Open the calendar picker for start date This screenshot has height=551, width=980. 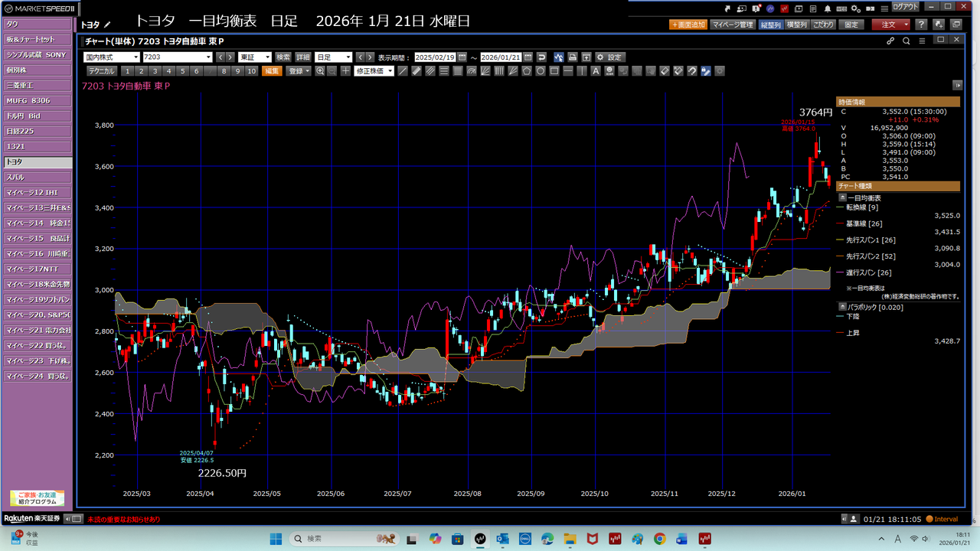coord(462,57)
